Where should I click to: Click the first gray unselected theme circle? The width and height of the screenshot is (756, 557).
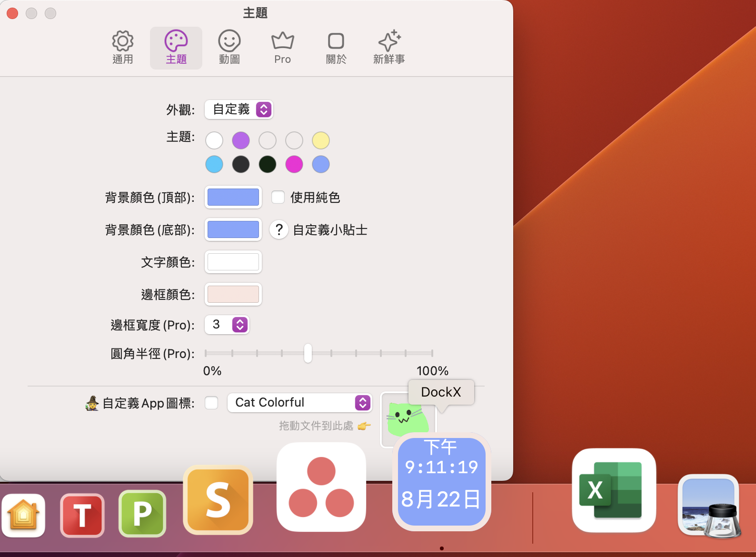[x=268, y=140]
